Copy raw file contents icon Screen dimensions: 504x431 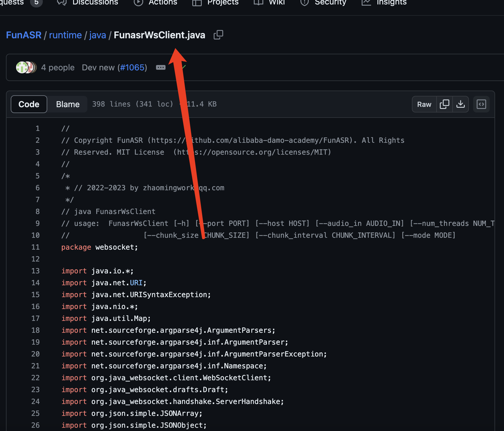pyautogui.click(x=445, y=104)
